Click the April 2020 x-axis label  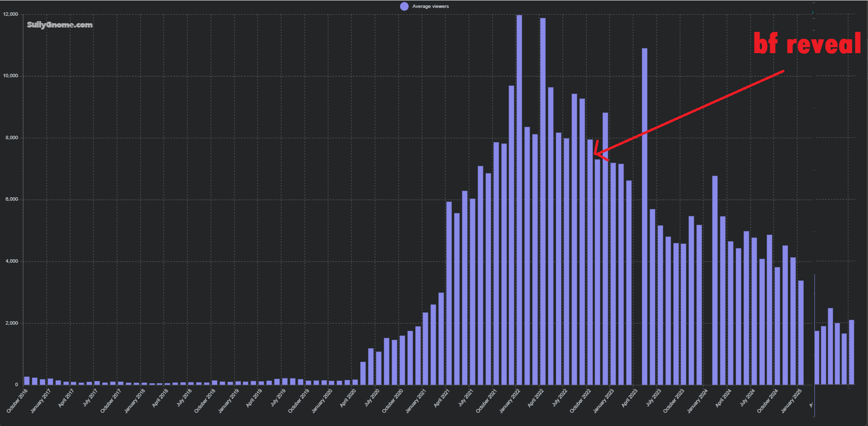(347, 398)
